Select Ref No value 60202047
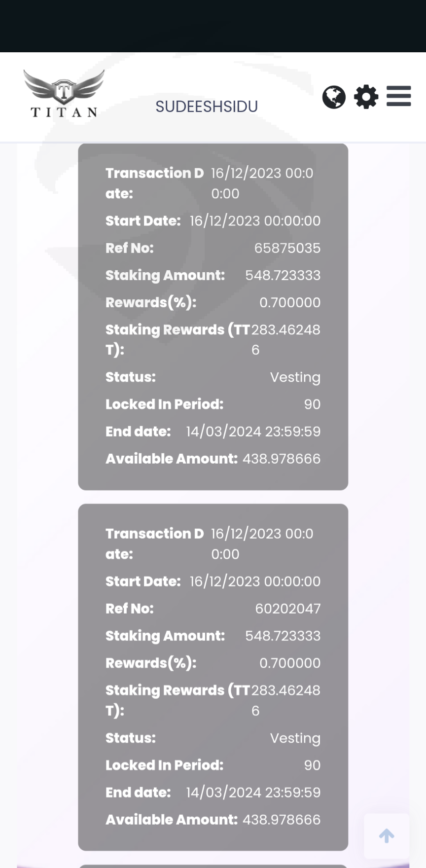 [287, 609]
